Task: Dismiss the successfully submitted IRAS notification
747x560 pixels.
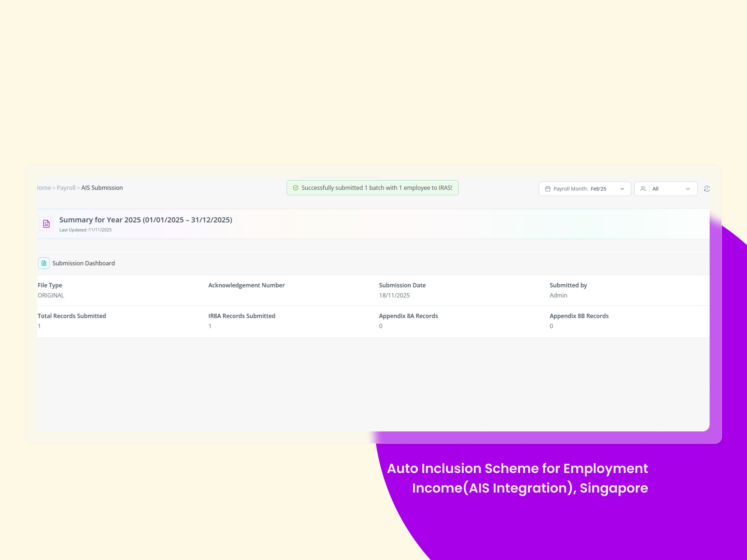Action: coord(373,188)
